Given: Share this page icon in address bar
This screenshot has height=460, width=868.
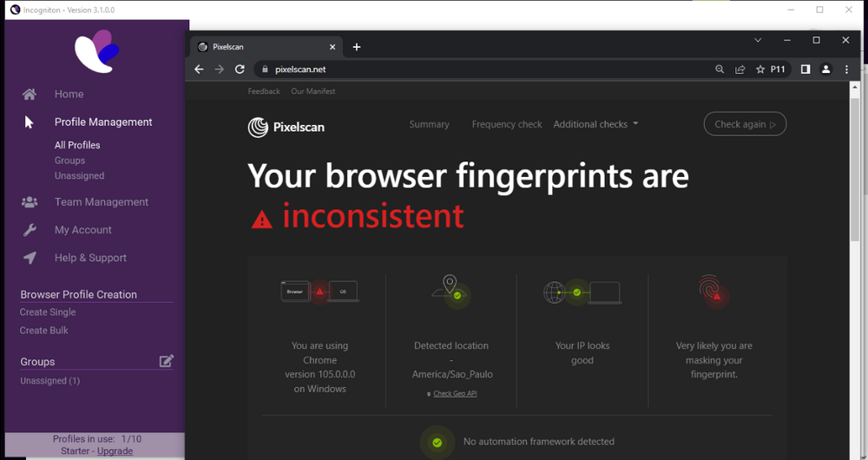Looking at the screenshot, I should 740,69.
